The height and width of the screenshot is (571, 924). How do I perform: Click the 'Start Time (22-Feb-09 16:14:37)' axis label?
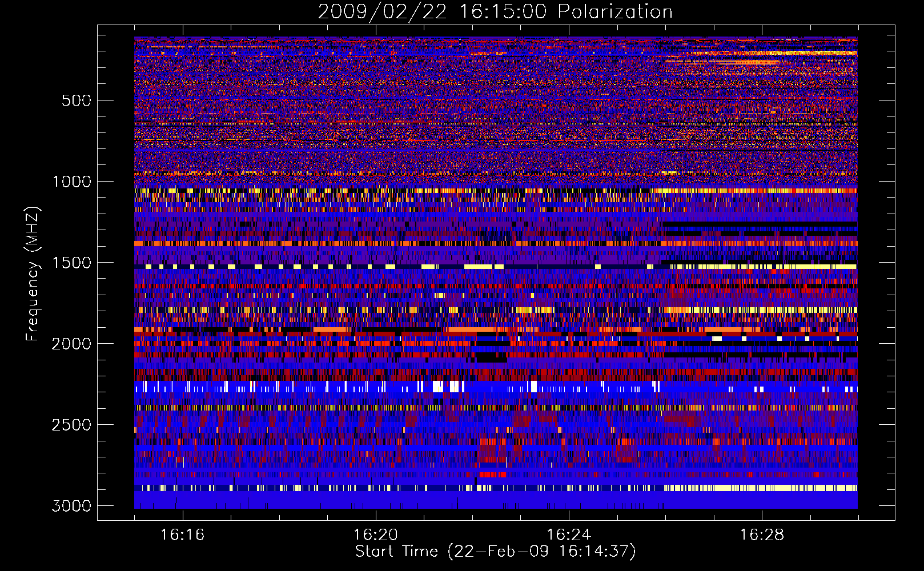pos(495,552)
